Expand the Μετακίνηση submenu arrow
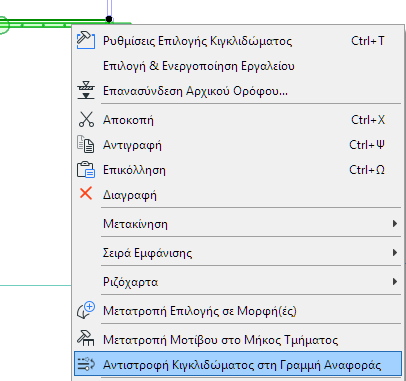Screen dimensions: 406x381 pyautogui.click(x=395, y=223)
